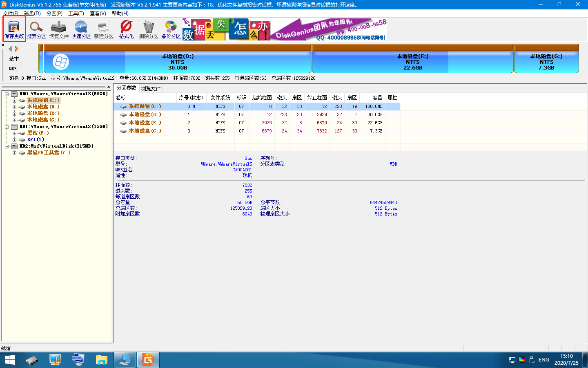Viewport: 588px width, 368px height.
Task: Select 本地磁盘(G:) in the disk tree
Action: (43, 120)
